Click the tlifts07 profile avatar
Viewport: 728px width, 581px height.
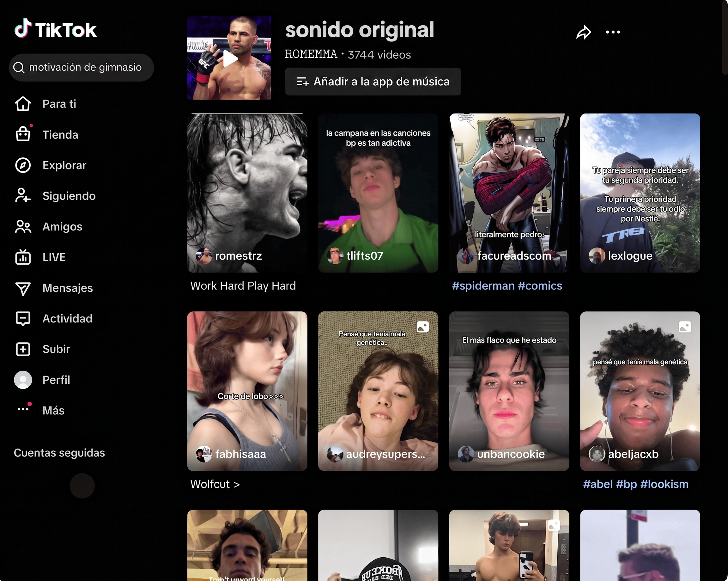point(335,256)
